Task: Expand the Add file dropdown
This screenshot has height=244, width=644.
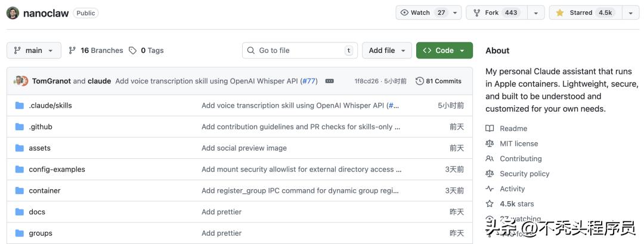Action: click(x=387, y=51)
